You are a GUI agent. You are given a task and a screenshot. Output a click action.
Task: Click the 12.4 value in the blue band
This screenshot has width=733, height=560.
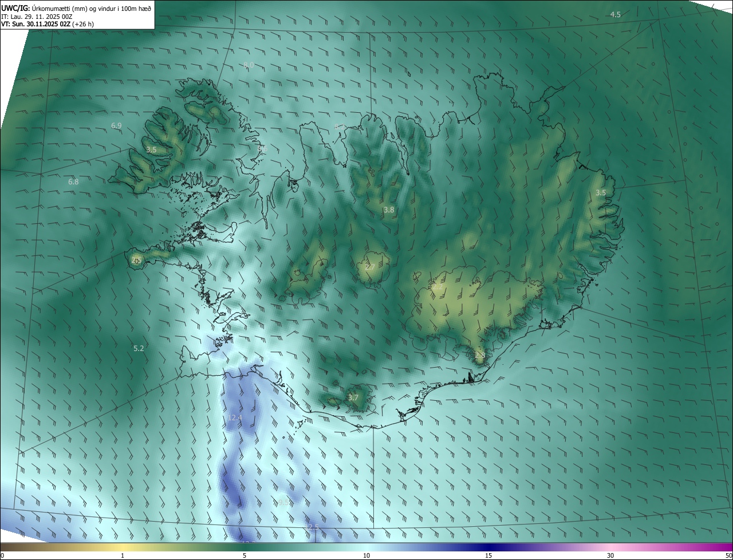(235, 418)
